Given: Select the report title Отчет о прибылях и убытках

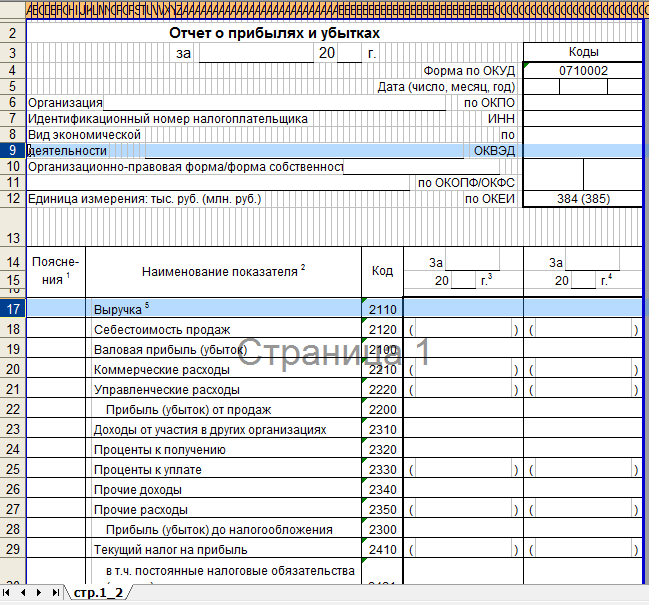Looking at the screenshot, I should point(274,33).
